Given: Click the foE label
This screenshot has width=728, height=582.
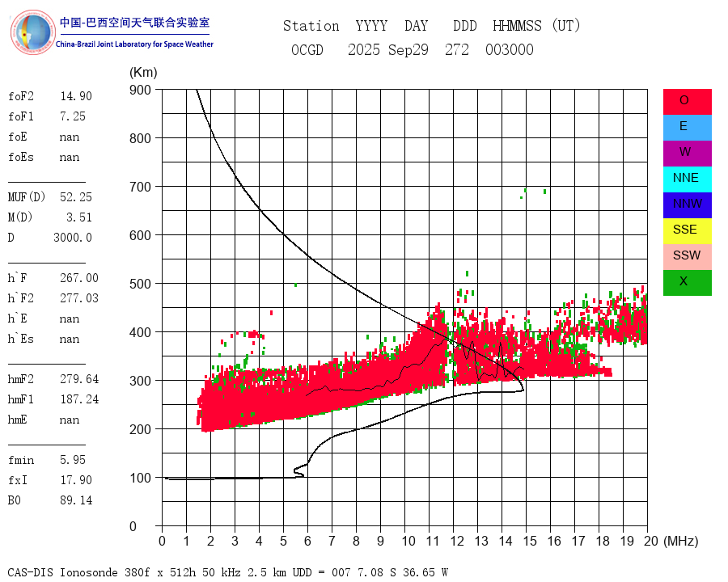Looking at the screenshot, I should click(18, 137).
